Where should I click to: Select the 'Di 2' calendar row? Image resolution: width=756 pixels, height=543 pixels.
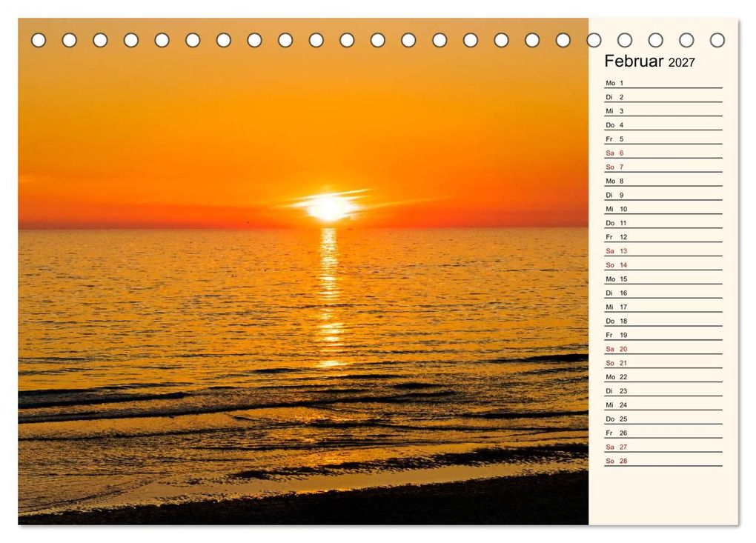(x=663, y=97)
